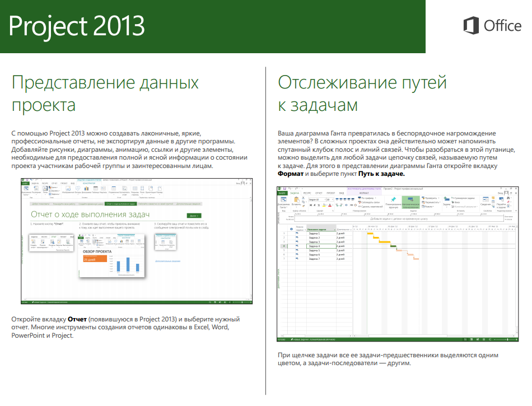Image resolution: width=532 pixels, height=406 pixels.
Task: Insert a Веха milestone
Action: click(456, 202)
